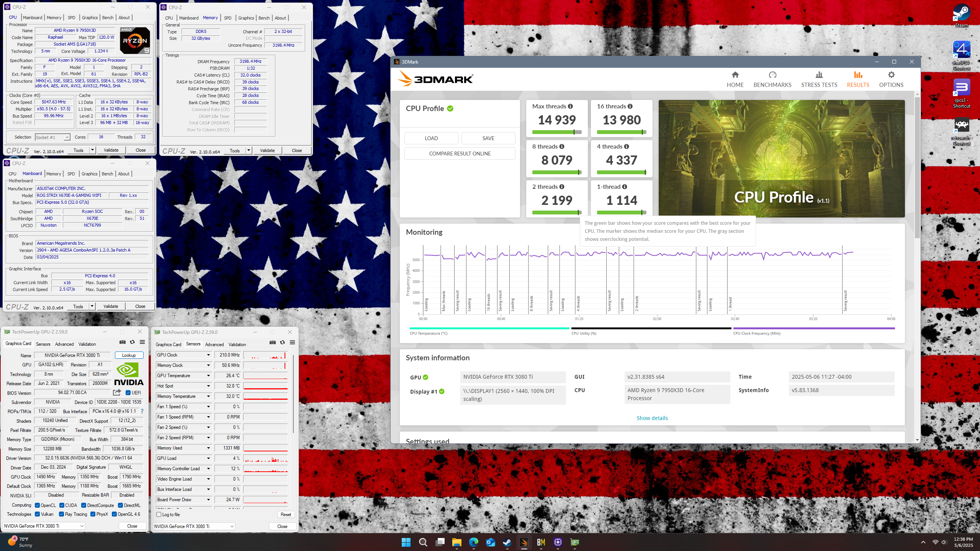Screen dimensions: 980x551
Task: Open hamburger menu in GPU-Z Graphics Card window
Action: point(142,342)
